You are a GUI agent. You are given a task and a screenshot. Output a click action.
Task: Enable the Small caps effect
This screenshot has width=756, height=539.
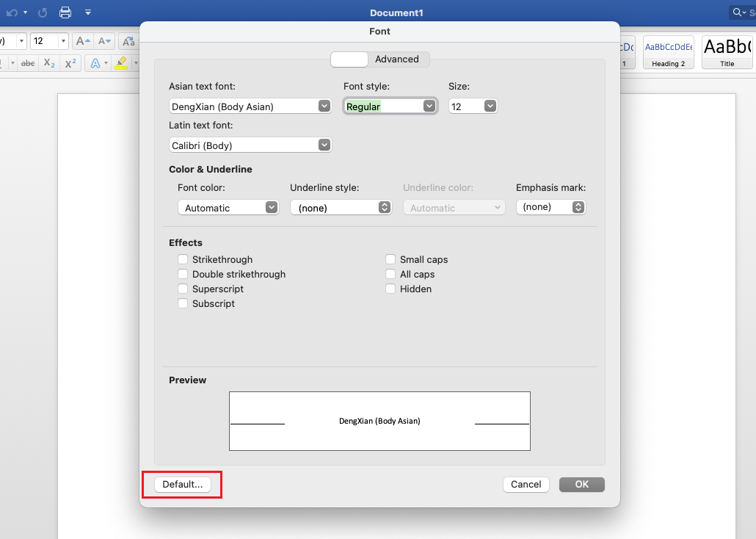tap(390, 259)
